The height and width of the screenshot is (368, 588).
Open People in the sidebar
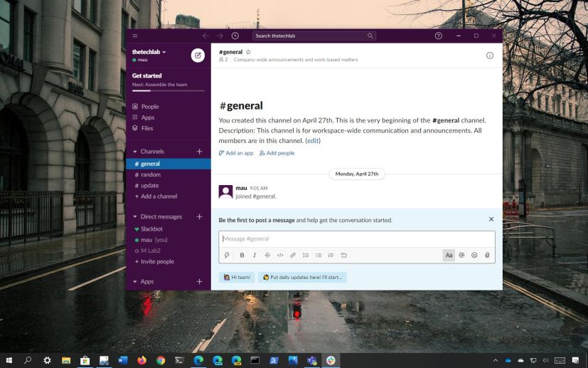coord(169,107)
